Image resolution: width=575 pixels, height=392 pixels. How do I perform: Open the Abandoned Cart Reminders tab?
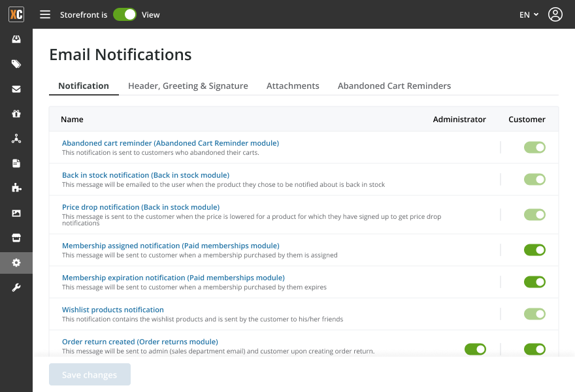(394, 86)
